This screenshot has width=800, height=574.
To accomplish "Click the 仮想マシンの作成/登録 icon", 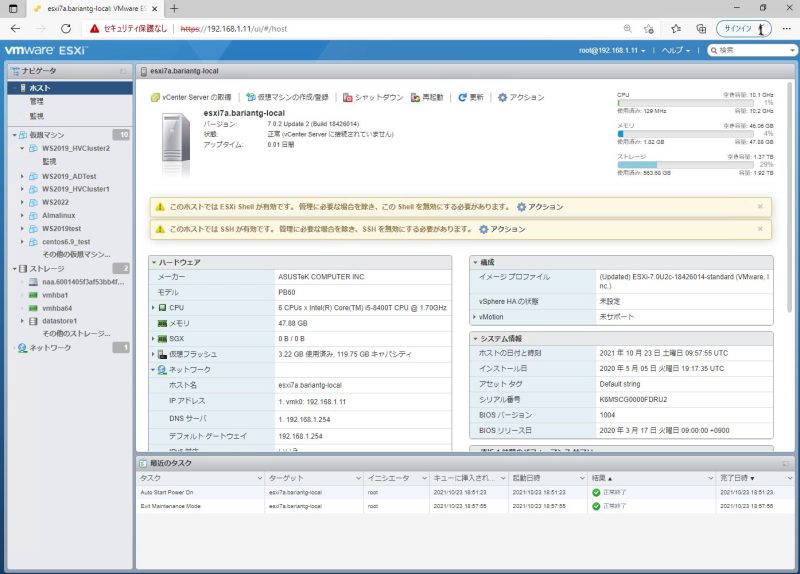I will pyautogui.click(x=251, y=97).
